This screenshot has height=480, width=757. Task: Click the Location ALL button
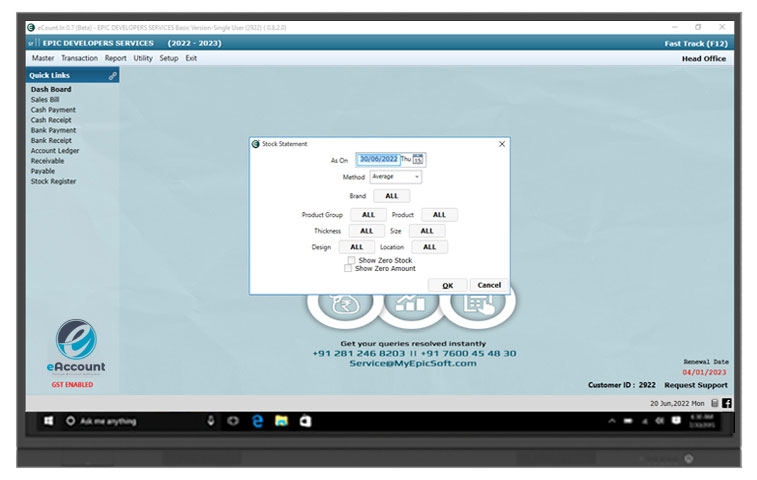click(x=429, y=247)
